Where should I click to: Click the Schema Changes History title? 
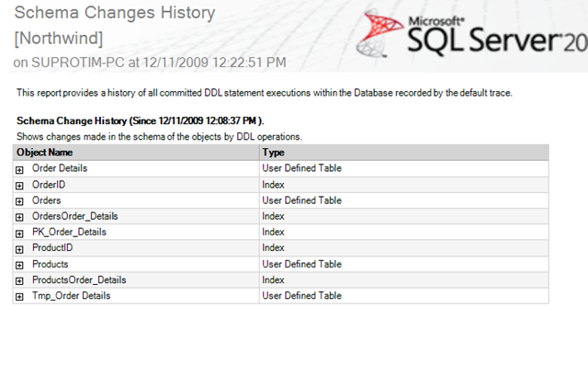tap(115, 12)
